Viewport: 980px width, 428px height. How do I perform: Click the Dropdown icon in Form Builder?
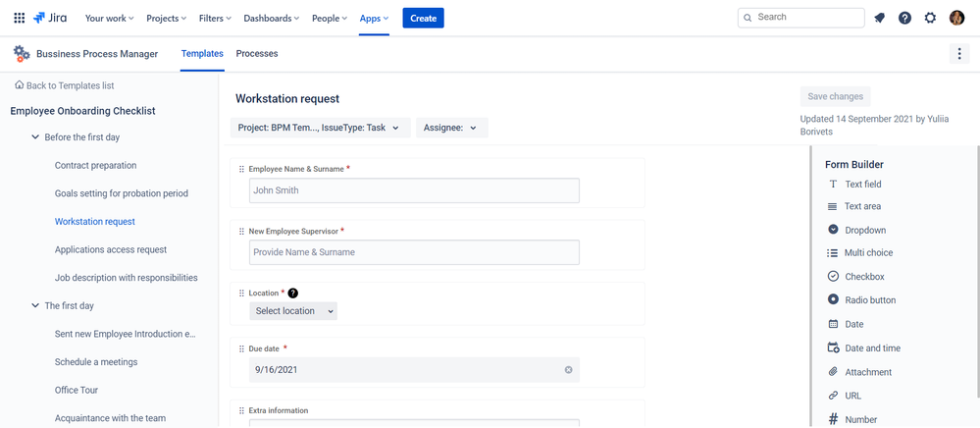(833, 230)
